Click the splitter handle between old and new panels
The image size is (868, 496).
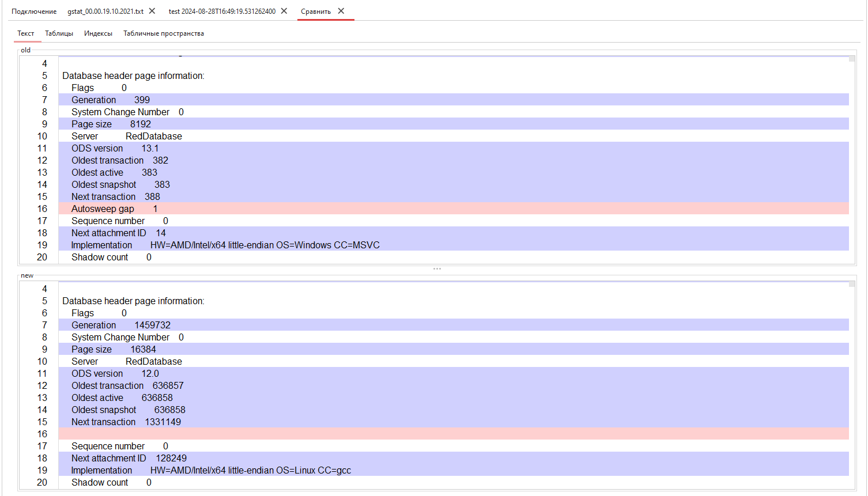(437, 268)
